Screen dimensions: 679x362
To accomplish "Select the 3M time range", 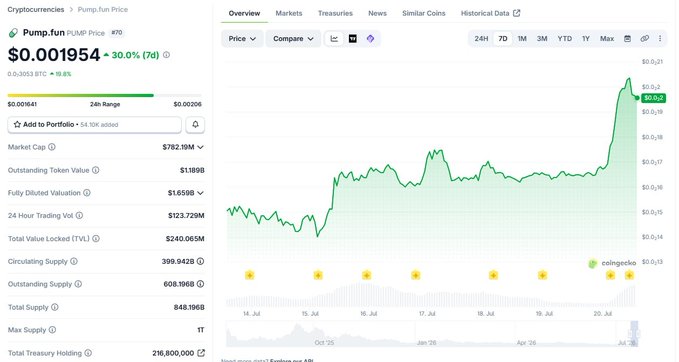I will click(542, 39).
